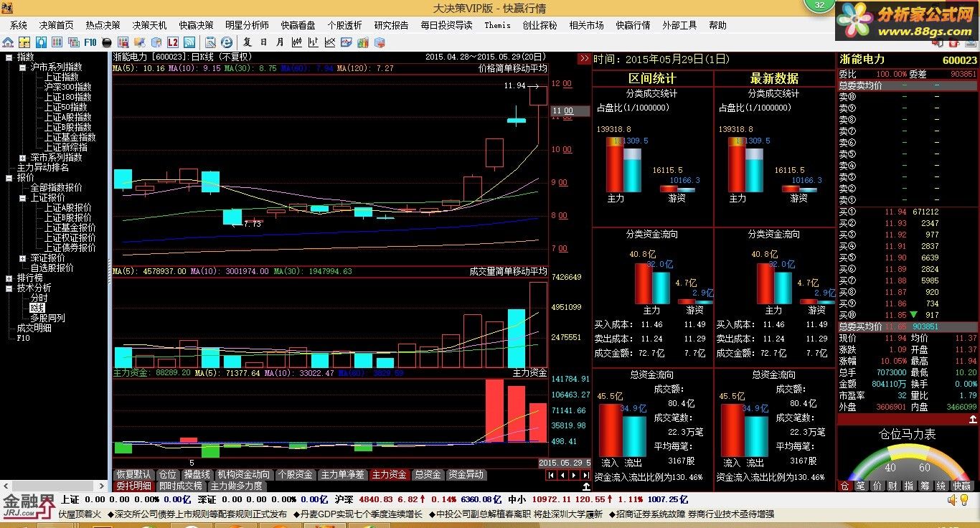The width and height of the screenshot is (980, 528).
Task: Click the red double-arrow next to 时间
Action: [585, 59]
